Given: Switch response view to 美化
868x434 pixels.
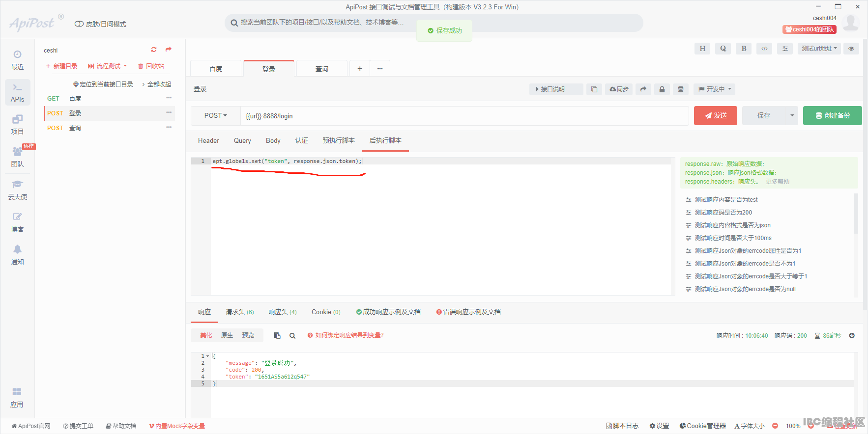Looking at the screenshot, I should pyautogui.click(x=206, y=335).
